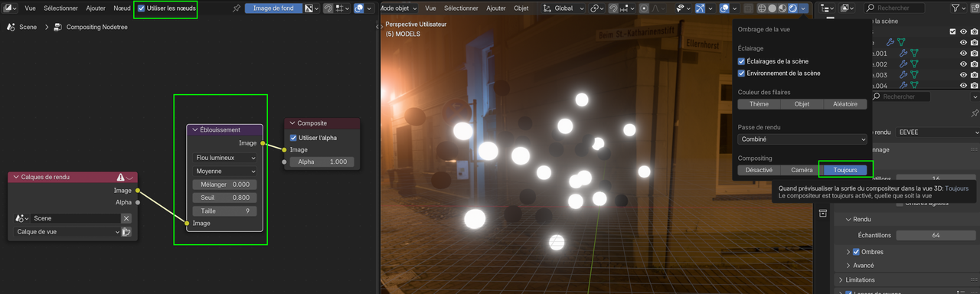Click the Scene name field in render layers node
The image size is (980, 294).
pyautogui.click(x=75, y=218)
